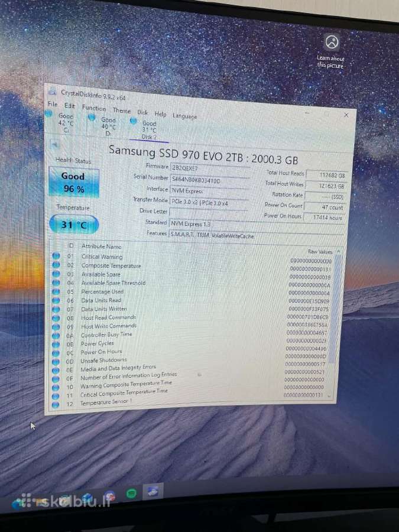Click the status circle beside row 0F error log entries
Screen dimensions: 399x532
(x=56, y=379)
